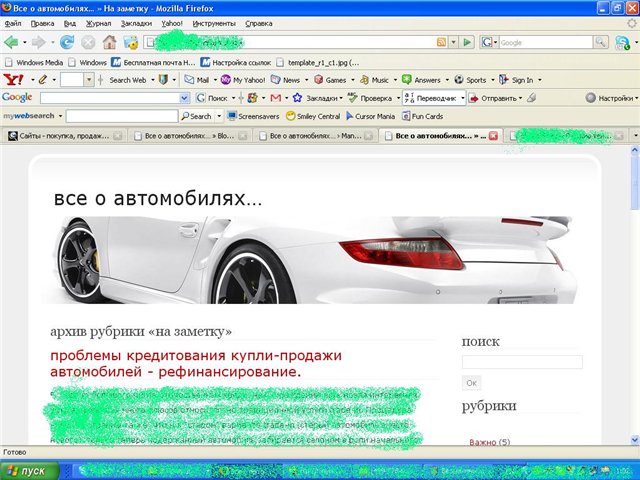Click the Stop loading icon

tap(88, 42)
